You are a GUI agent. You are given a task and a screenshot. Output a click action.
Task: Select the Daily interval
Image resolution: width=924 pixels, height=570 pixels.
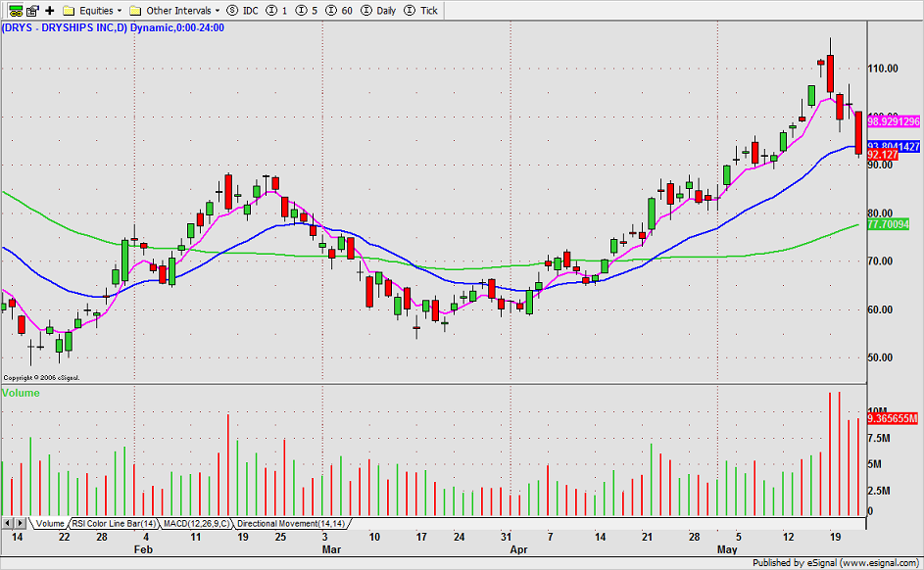click(378, 11)
